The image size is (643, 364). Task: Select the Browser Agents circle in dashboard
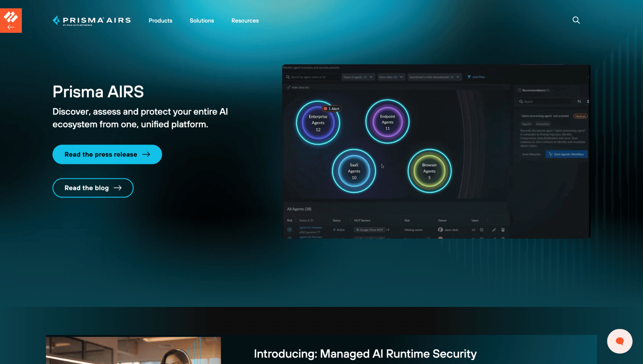pyautogui.click(x=430, y=171)
